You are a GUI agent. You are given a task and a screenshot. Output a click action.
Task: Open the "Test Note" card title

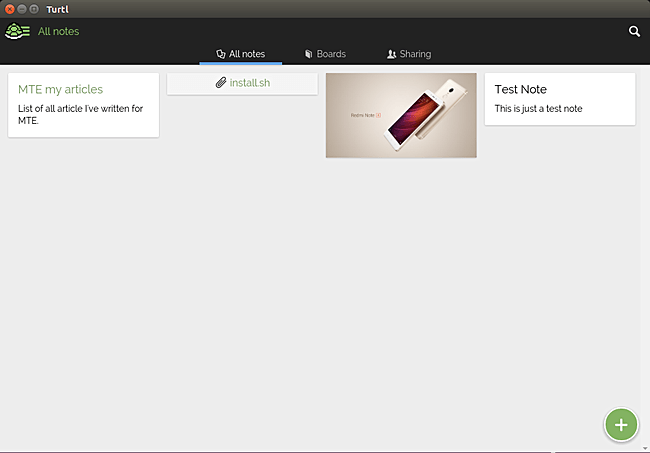(x=520, y=89)
